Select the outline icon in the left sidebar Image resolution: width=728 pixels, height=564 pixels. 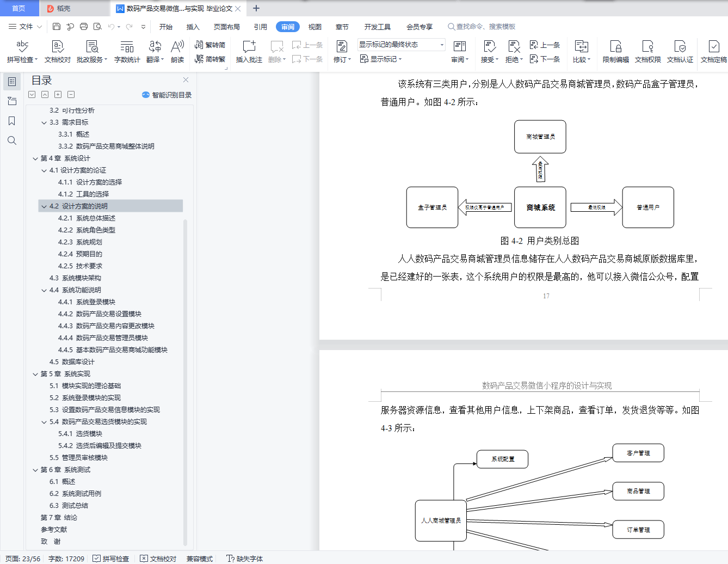point(12,82)
